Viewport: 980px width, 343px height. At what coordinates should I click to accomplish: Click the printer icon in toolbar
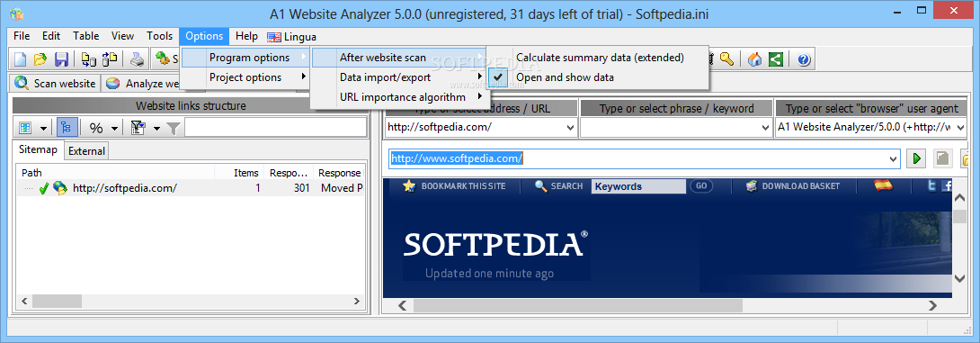138,59
